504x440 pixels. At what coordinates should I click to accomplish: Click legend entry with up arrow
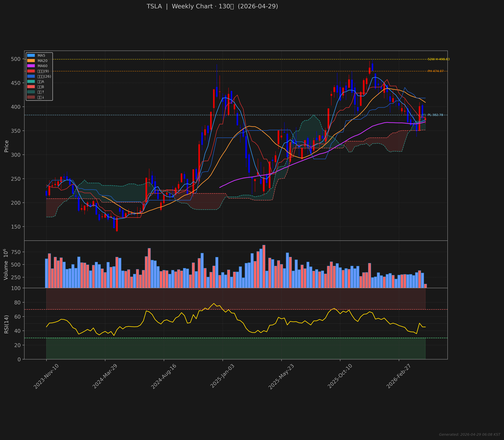point(31,92)
